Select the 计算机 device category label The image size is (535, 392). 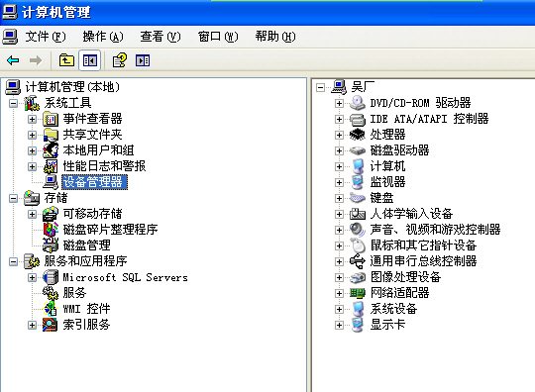pyautogui.click(x=387, y=166)
